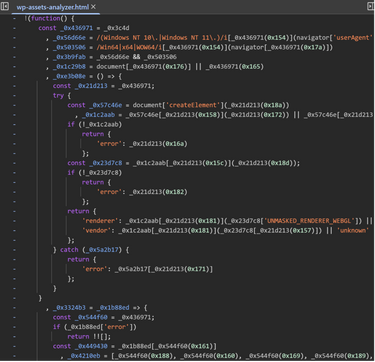375x362 pixels.
Task: Toggle the debugger sidebar icon at top right
Action: pos(370,6)
